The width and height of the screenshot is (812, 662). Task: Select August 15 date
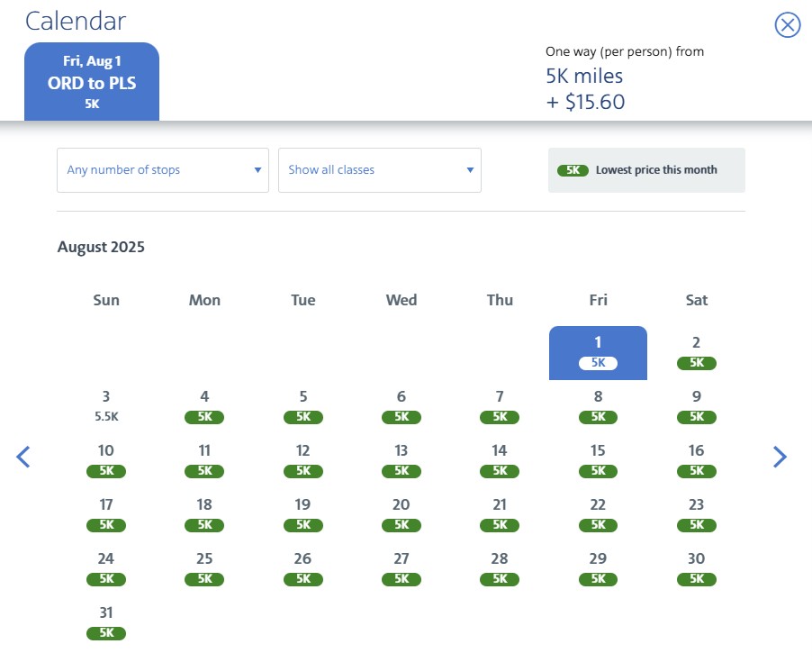(598, 460)
